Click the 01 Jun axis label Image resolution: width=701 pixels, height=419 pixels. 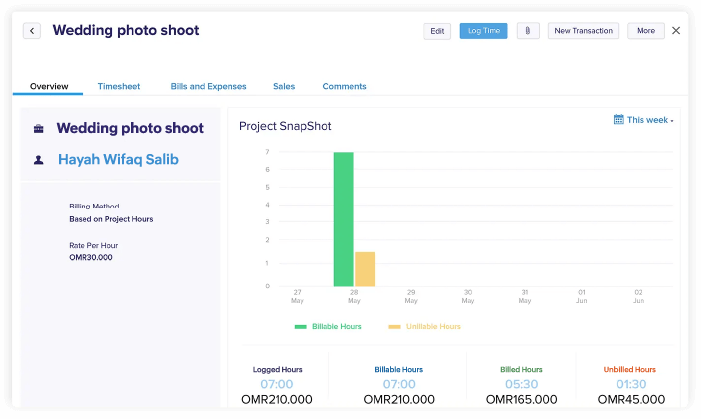tap(582, 296)
